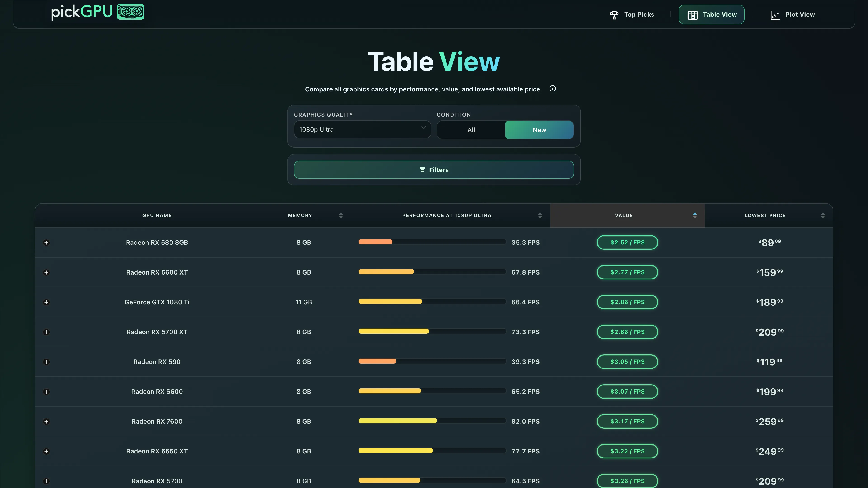Sort Lowest Price column using its arrows
Viewport: 868px width, 488px height.
click(823, 216)
